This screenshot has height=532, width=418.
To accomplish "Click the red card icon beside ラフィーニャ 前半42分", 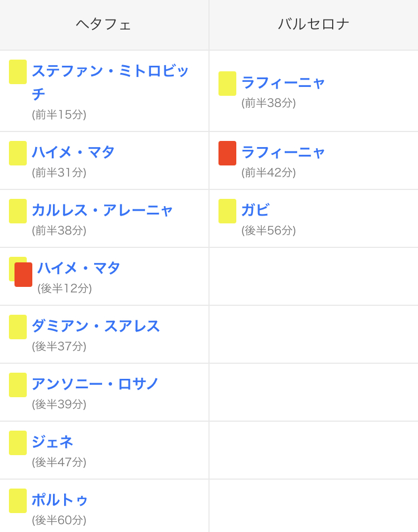I will (x=227, y=153).
